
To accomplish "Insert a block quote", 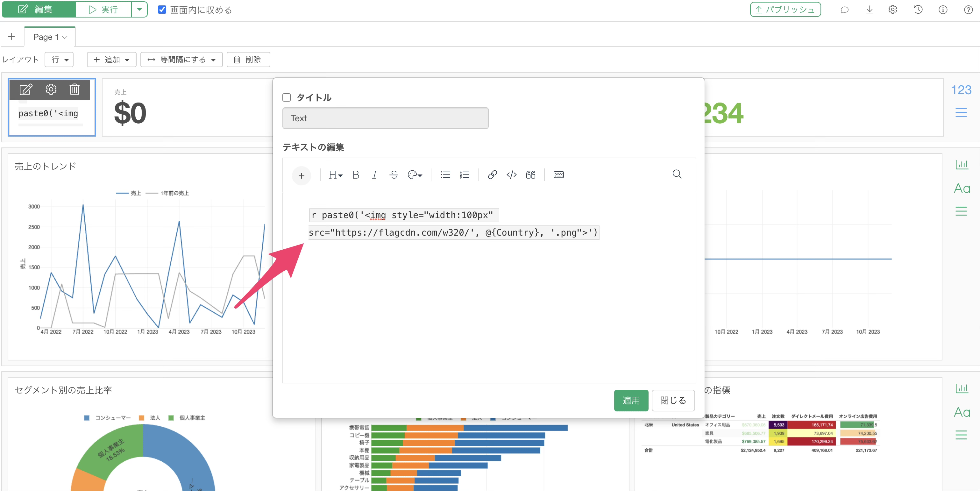I will point(530,174).
